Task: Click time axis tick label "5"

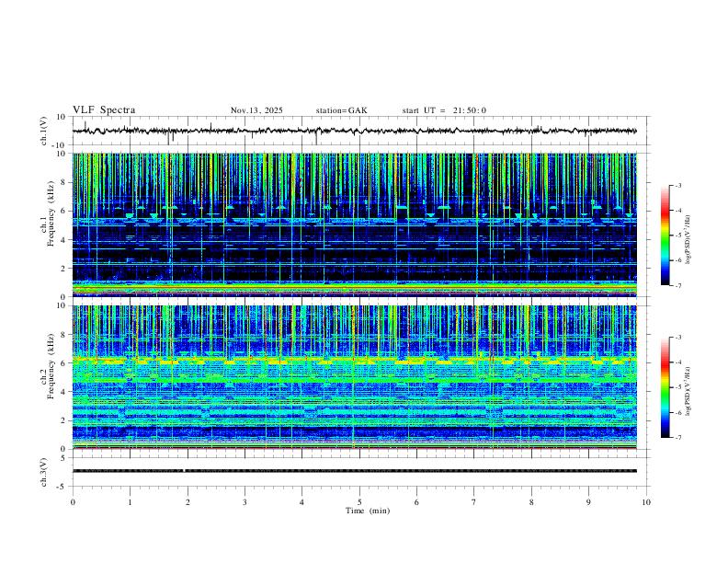Action: click(x=359, y=502)
